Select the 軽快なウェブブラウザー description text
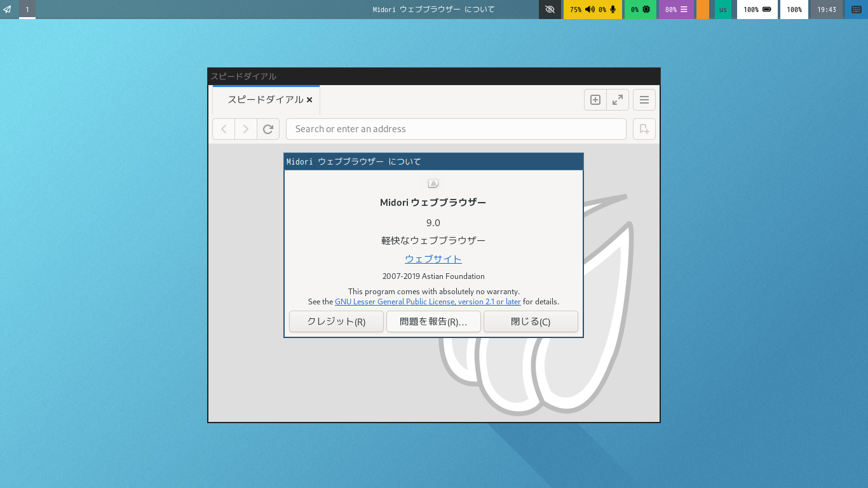The width and height of the screenshot is (868, 488). pyautogui.click(x=433, y=241)
